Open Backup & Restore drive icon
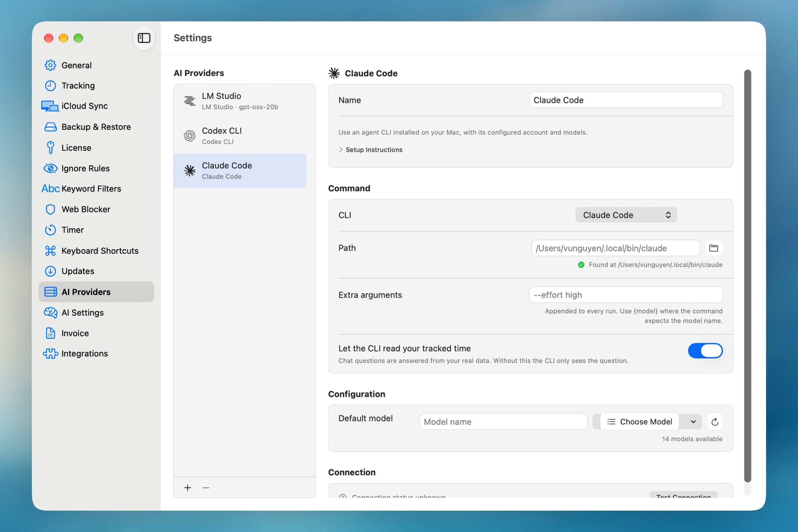The width and height of the screenshot is (798, 532). [x=50, y=127]
